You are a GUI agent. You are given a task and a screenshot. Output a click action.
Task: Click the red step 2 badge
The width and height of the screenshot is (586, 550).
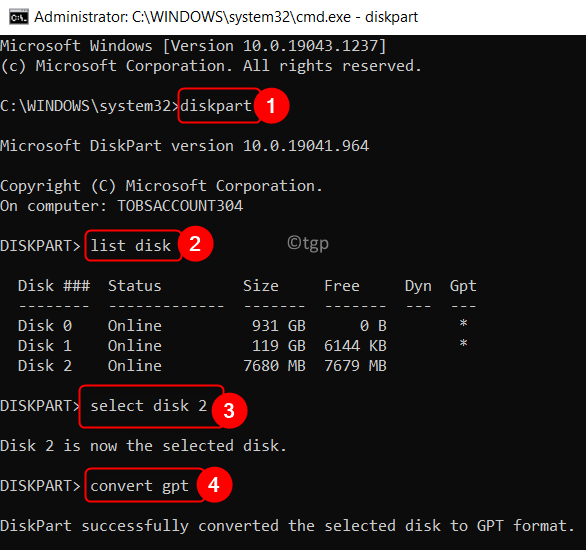(x=195, y=244)
